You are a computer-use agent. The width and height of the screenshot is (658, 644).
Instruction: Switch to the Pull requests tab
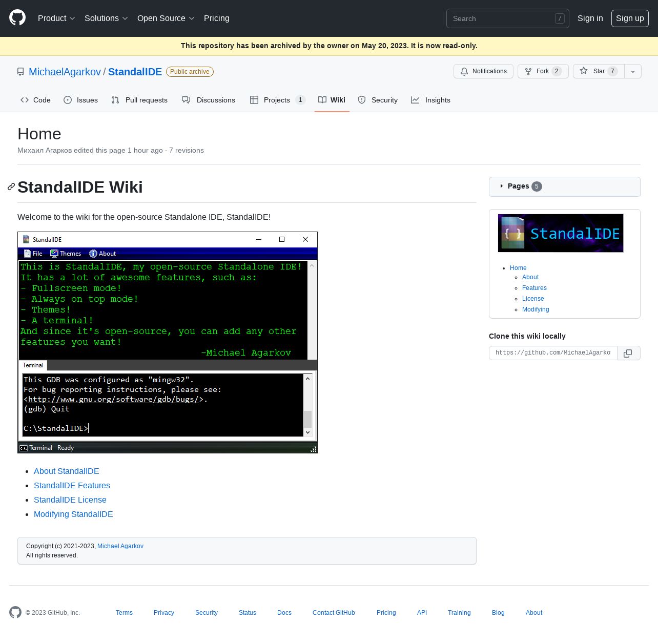click(139, 100)
